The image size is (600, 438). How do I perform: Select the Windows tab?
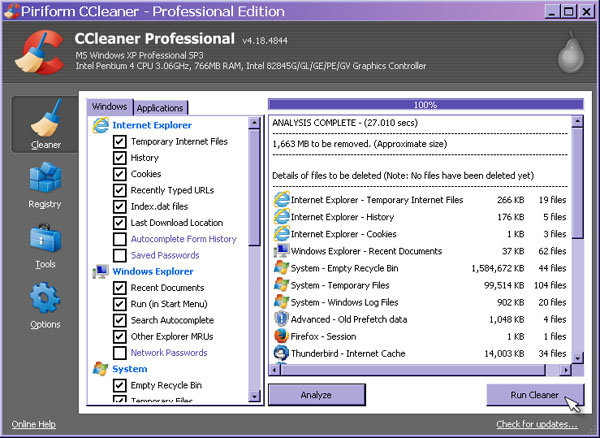tap(109, 107)
